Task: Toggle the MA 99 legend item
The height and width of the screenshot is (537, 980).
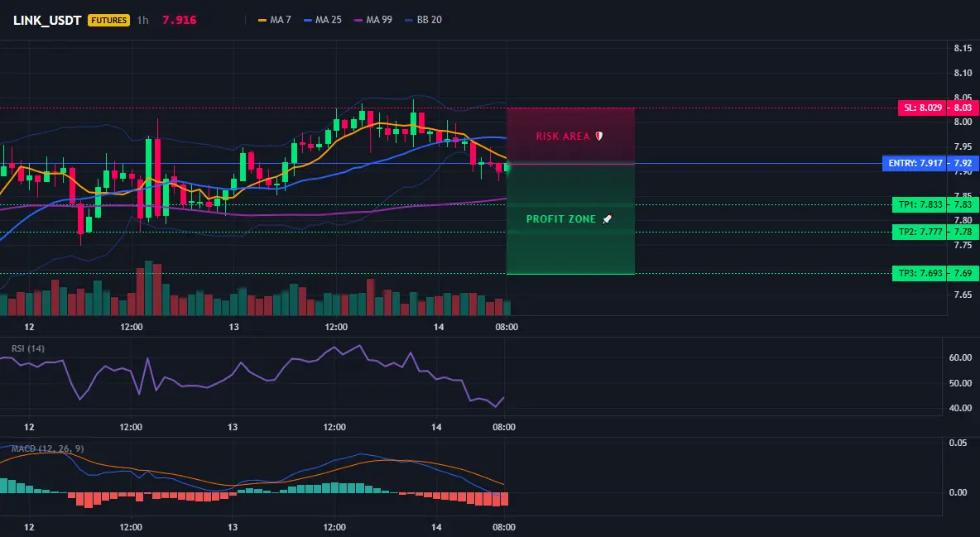Action: (374, 20)
